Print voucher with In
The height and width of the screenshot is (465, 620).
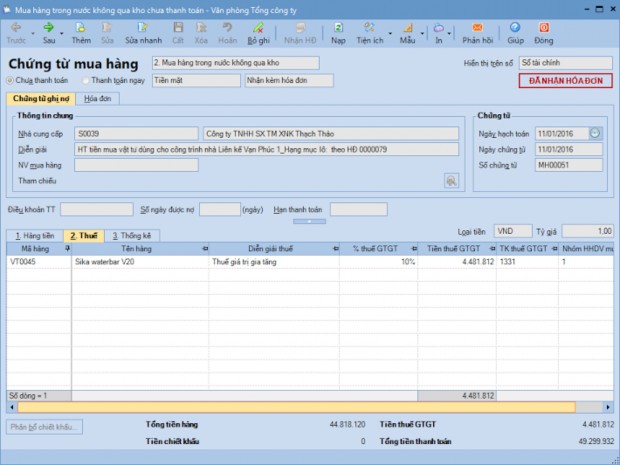(439, 33)
